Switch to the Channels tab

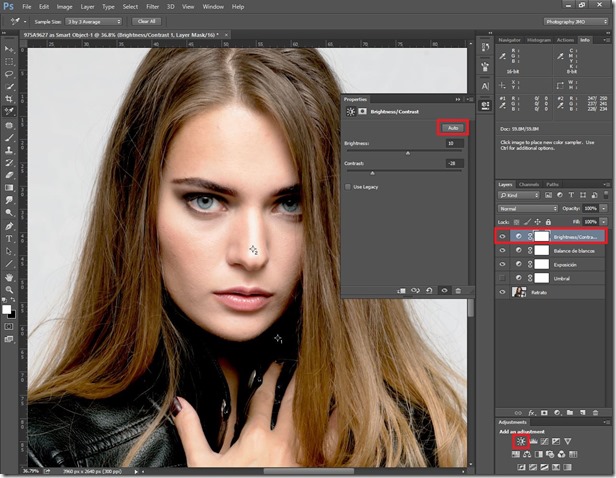(x=529, y=184)
